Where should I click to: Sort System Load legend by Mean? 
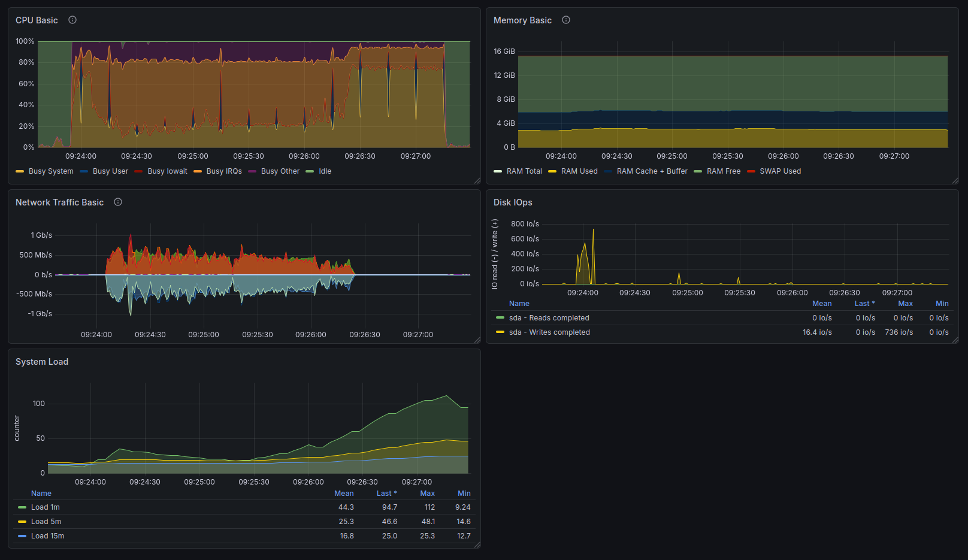coord(344,494)
